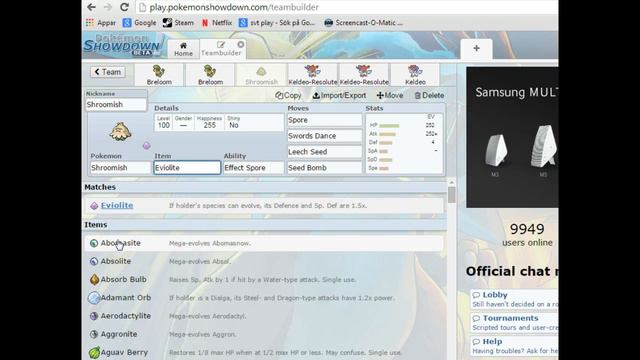Select the first Keldeo-Resolute team slot

(313, 75)
